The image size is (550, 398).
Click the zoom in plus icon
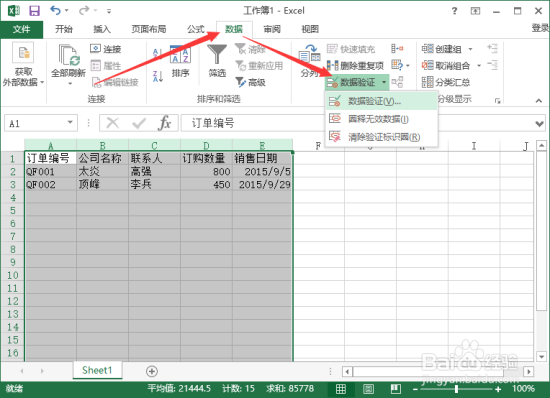(498, 389)
